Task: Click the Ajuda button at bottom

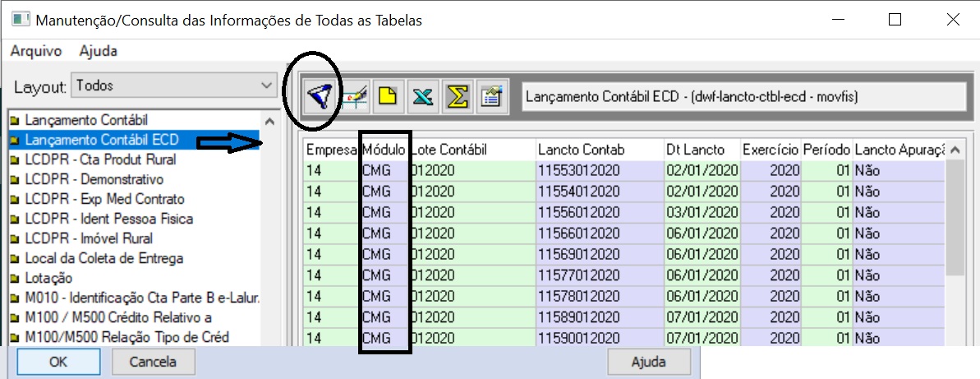Action: [x=649, y=362]
